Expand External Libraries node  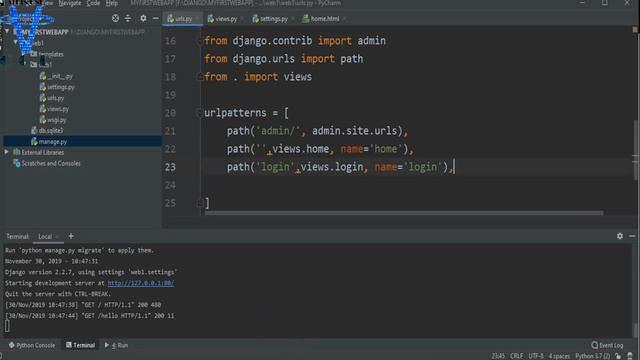tap(7, 152)
